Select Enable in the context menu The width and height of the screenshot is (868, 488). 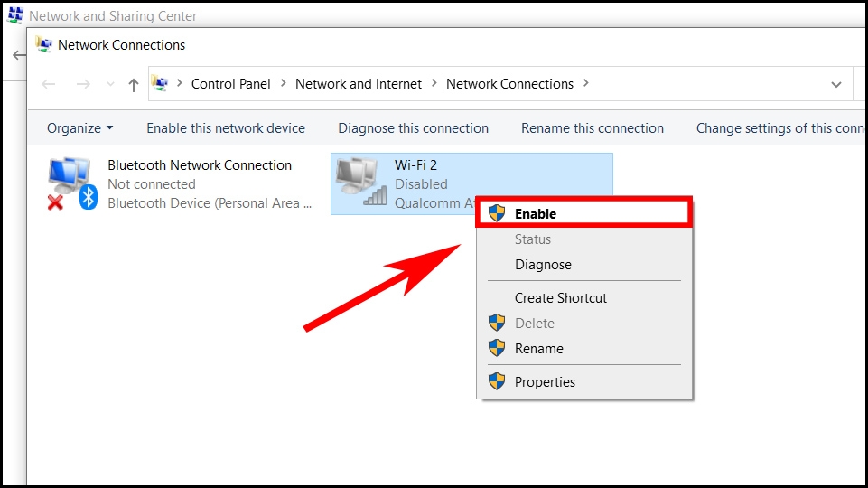coord(535,214)
